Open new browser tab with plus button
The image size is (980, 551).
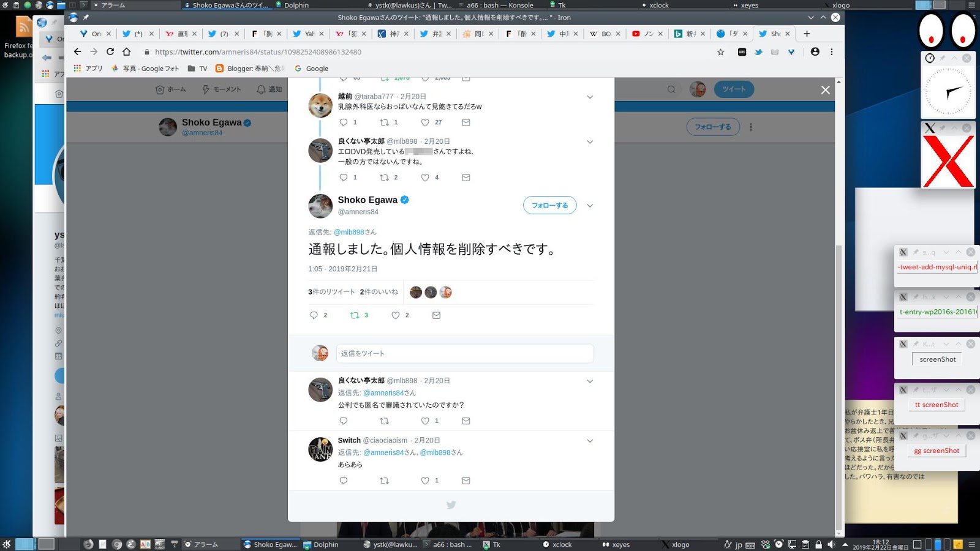[x=807, y=34]
